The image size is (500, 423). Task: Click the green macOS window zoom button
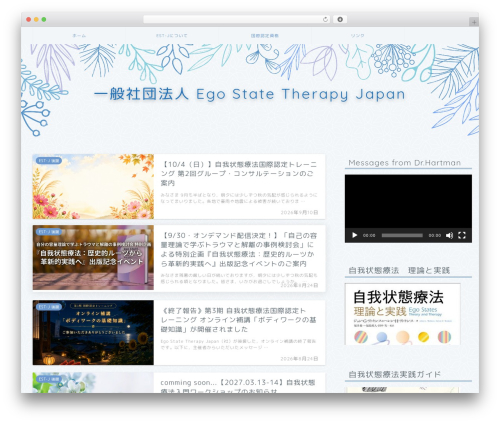pyautogui.click(x=44, y=20)
